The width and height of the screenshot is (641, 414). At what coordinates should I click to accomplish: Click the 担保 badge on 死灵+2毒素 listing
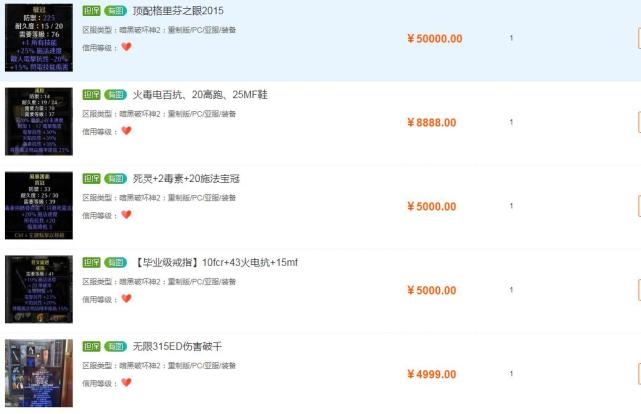click(x=91, y=179)
